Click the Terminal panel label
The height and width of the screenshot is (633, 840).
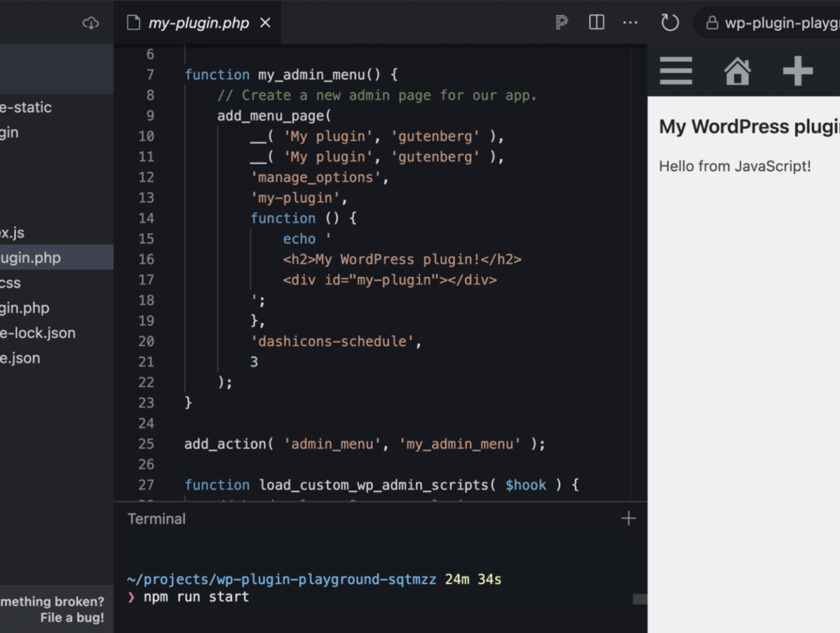pyautogui.click(x=157, y=519)
